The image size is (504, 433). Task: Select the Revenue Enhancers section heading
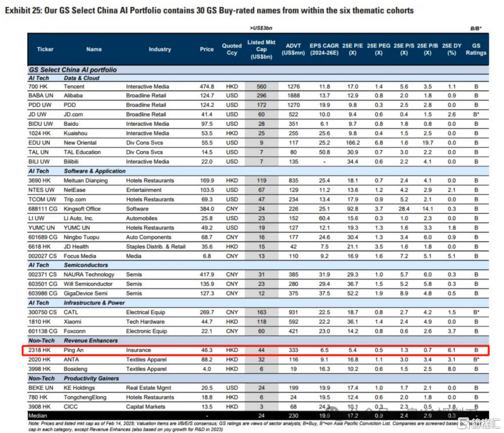(91, 340)
